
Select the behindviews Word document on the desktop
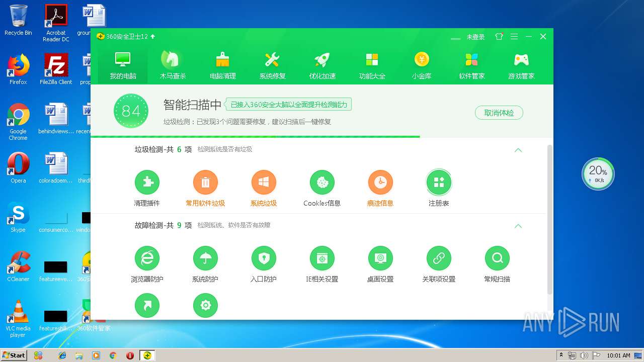56,119
